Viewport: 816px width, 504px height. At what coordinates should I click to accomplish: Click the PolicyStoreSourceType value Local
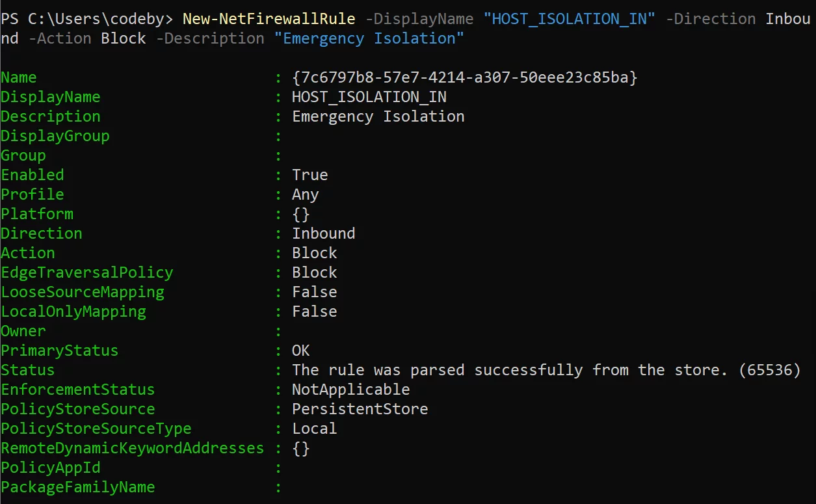(315, 429)
